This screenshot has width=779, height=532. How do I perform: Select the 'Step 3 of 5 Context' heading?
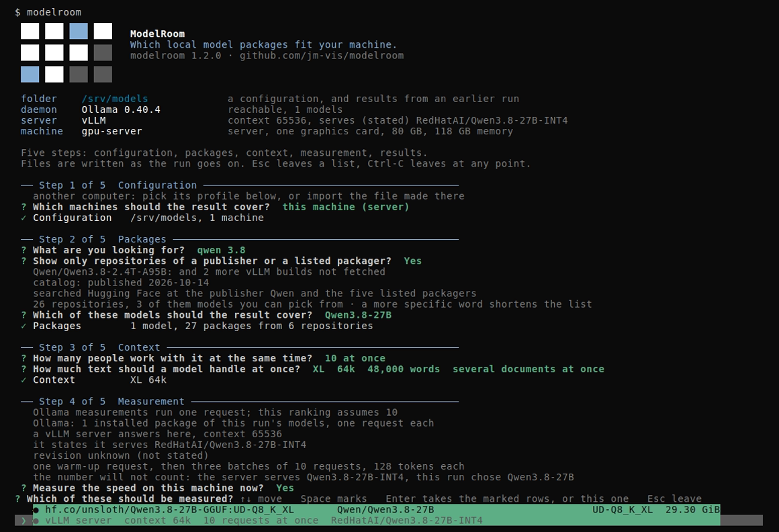(x=99, y=348)
